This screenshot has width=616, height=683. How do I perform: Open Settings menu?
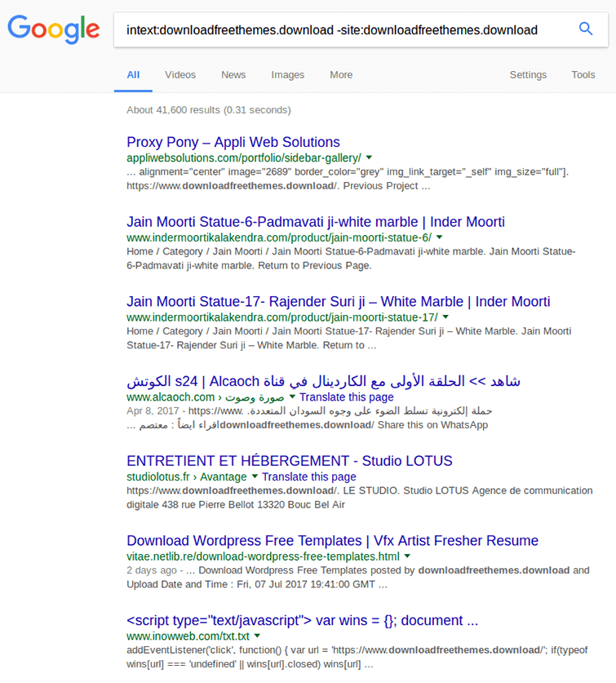click(528, 75)
